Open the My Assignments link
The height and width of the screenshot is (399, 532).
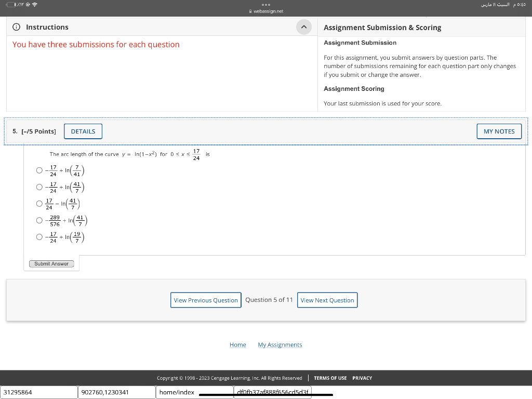[x=280, y=344]
